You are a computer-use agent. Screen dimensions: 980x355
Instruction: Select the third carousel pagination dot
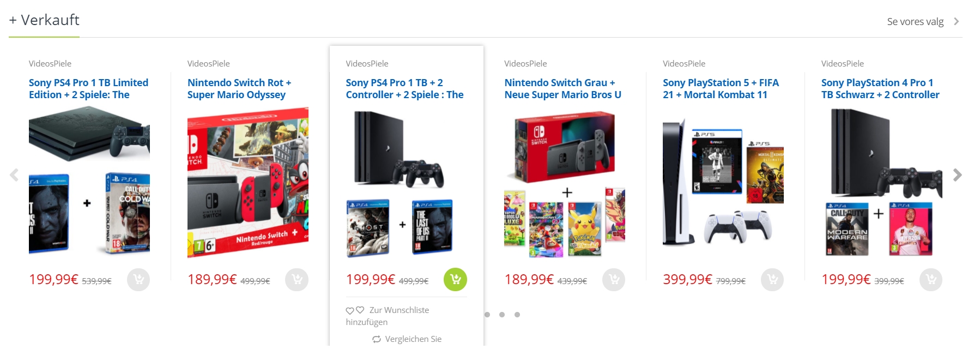pyautogui.click(x=517, y=315)
